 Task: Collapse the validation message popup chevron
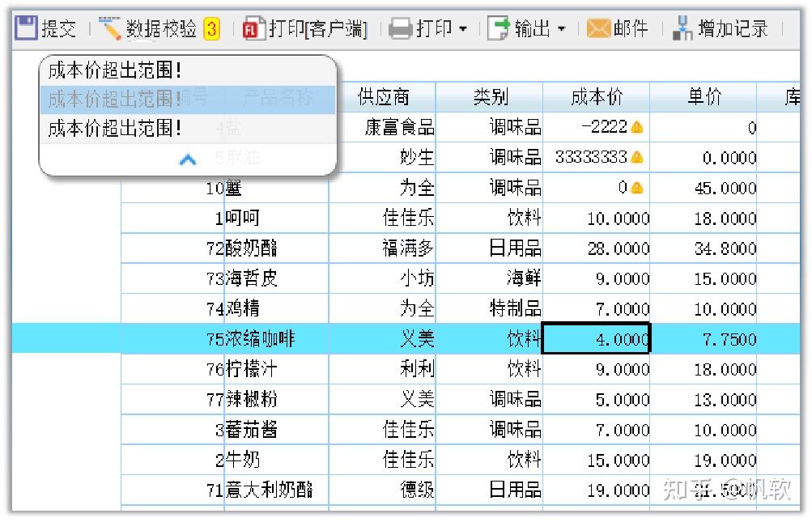(x=188, y=159)
